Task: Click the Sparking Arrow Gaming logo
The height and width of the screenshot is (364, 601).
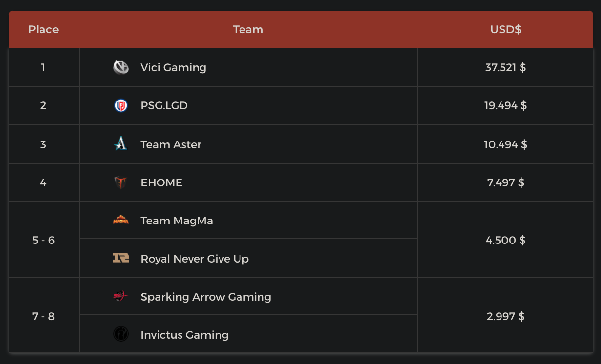Action: tap(121, 296)
